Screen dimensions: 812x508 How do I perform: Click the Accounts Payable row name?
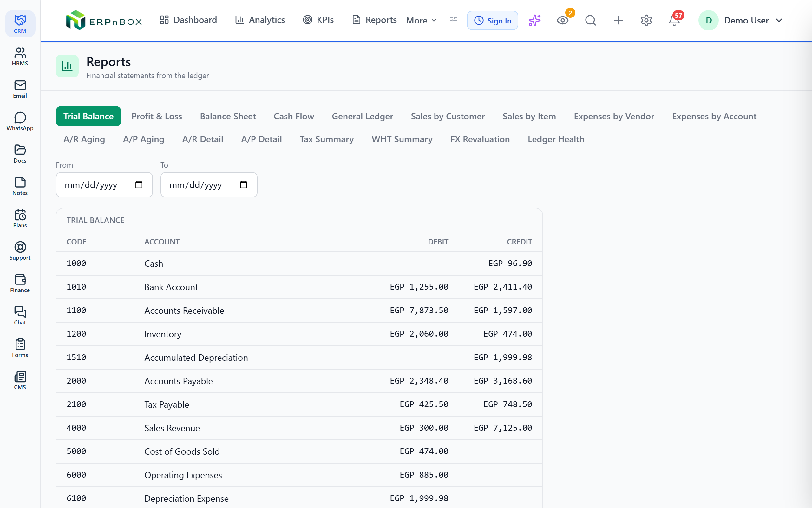pyautogui.click(x=179, y=381)
